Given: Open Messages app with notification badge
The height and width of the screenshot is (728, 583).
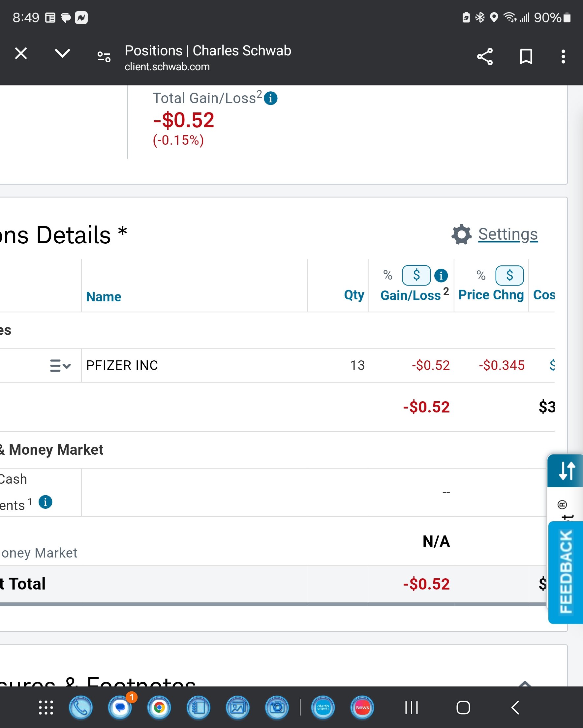Looking at the screenshot, I should [120, 708].
